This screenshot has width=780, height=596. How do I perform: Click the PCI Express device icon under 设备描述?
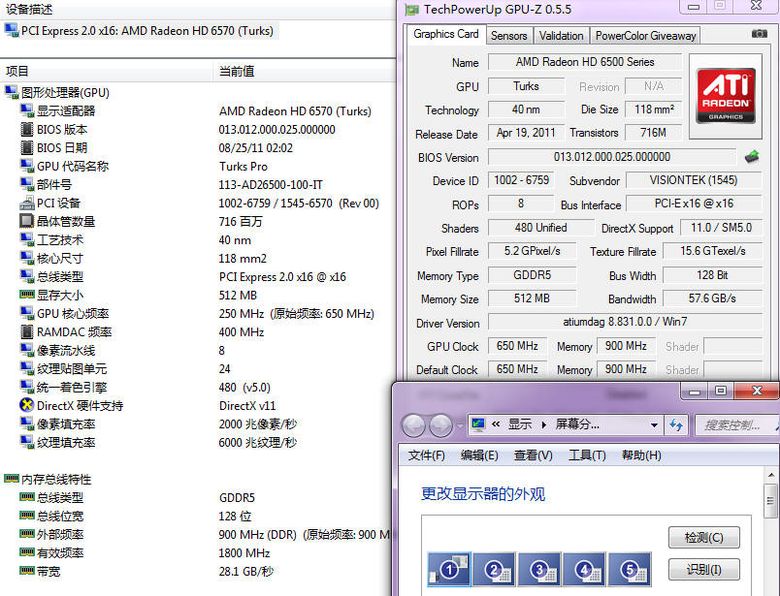coord(11,30)
